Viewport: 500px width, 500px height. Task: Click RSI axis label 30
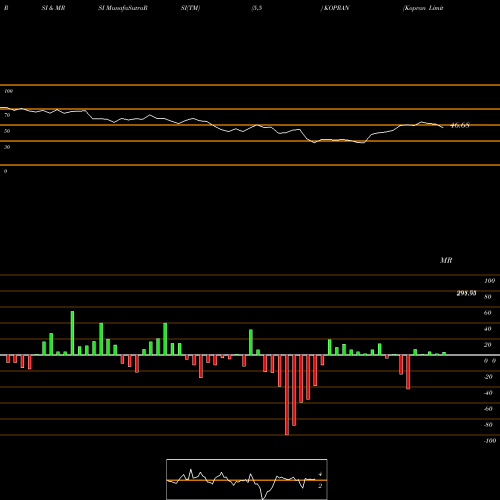click(7, 147)
